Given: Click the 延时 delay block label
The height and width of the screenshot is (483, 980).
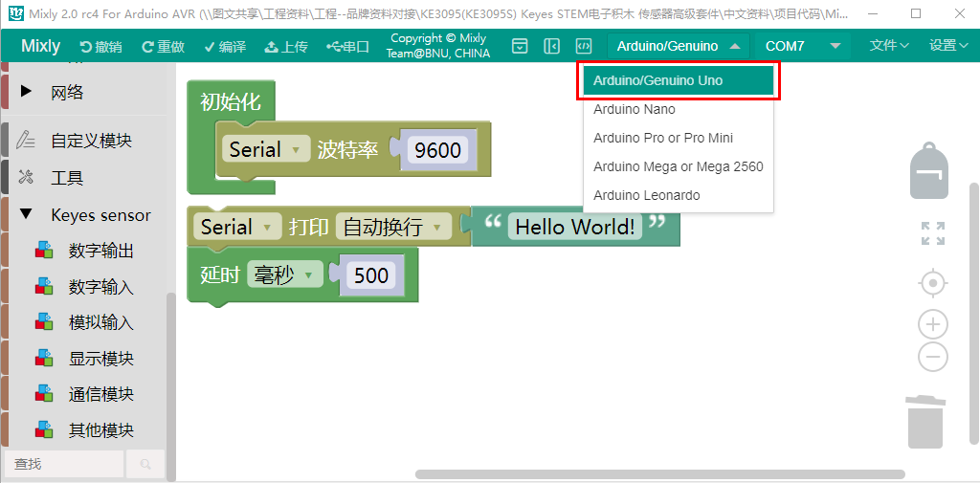Looking at the screenshot, I should (220, 274).
